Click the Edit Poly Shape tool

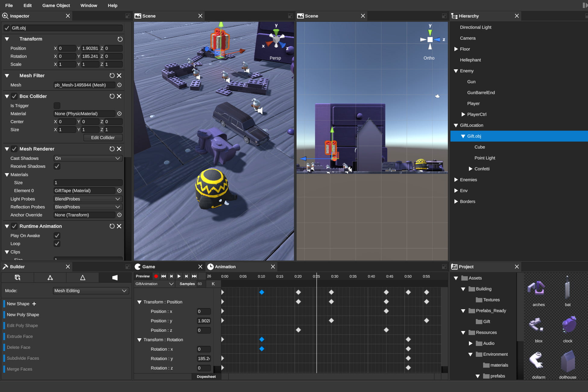[22, 325]
